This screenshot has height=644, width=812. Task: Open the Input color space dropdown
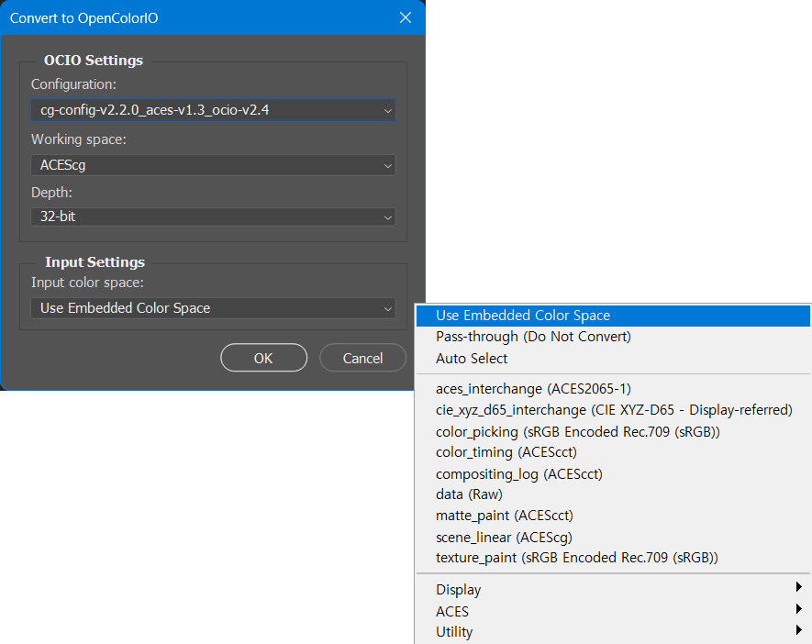coord(213,308)
